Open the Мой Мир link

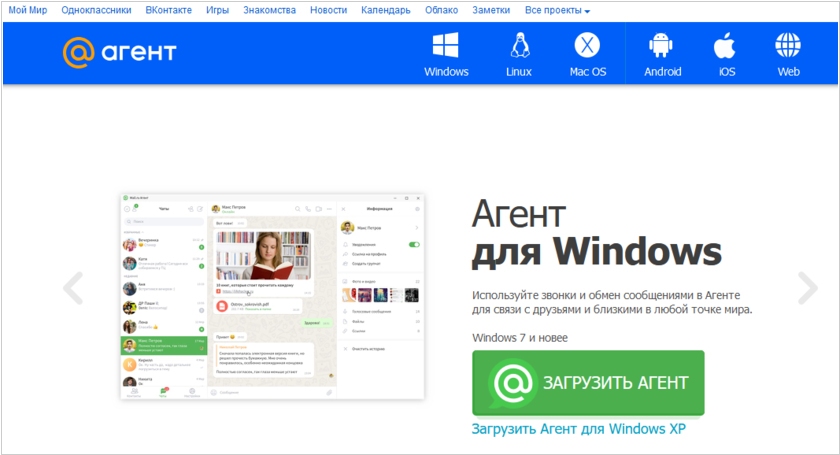[28, 10]
